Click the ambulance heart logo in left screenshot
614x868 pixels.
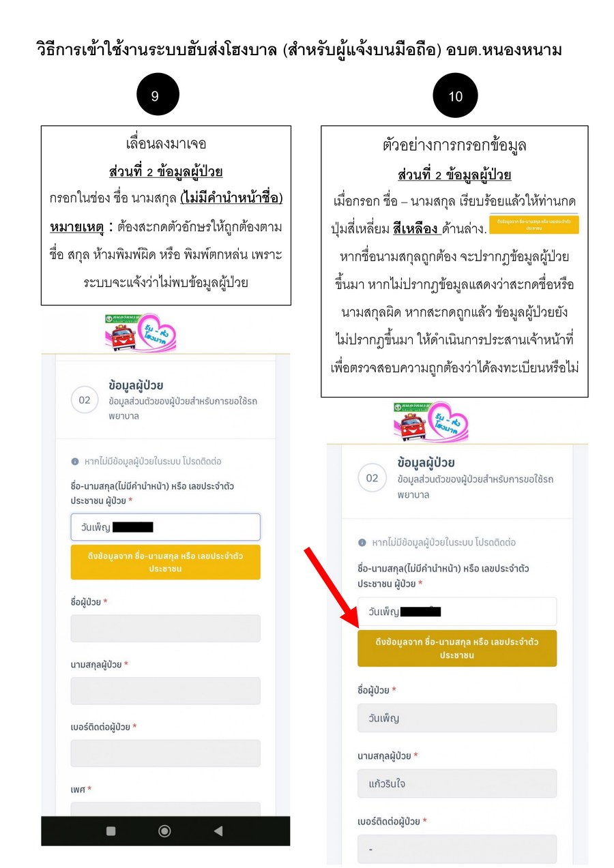point(142,333)
